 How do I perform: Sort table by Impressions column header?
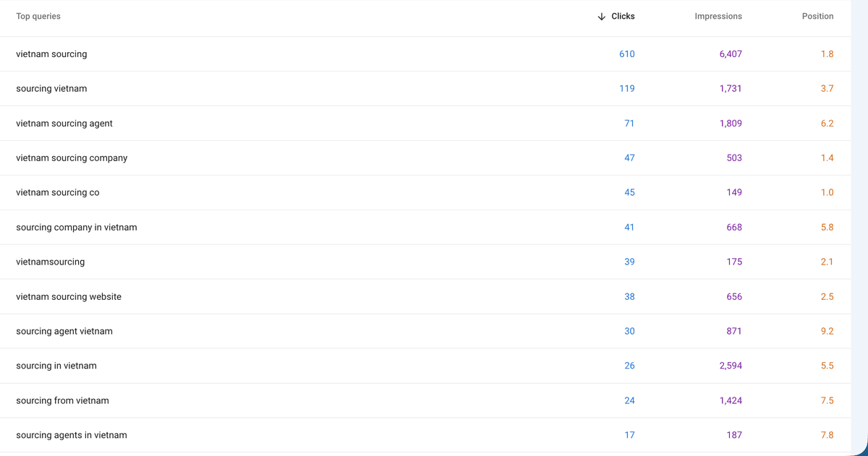pos(718,16)
